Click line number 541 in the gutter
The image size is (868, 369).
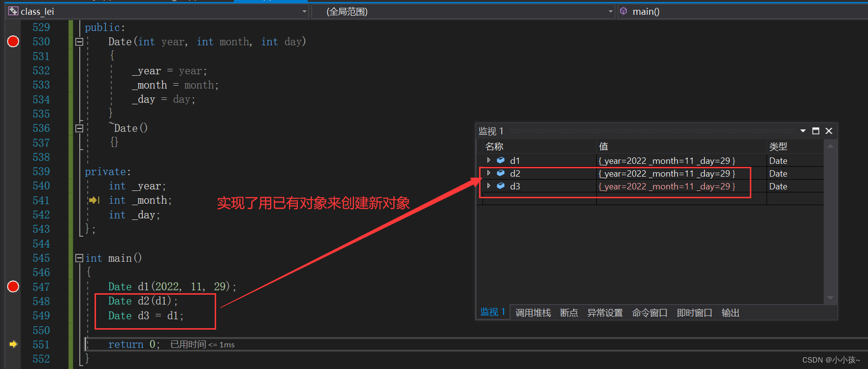(41, 200)
